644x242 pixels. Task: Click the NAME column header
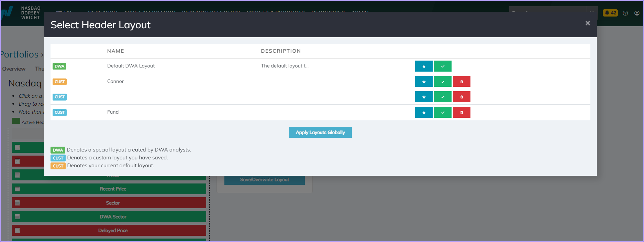coord(115,51)
